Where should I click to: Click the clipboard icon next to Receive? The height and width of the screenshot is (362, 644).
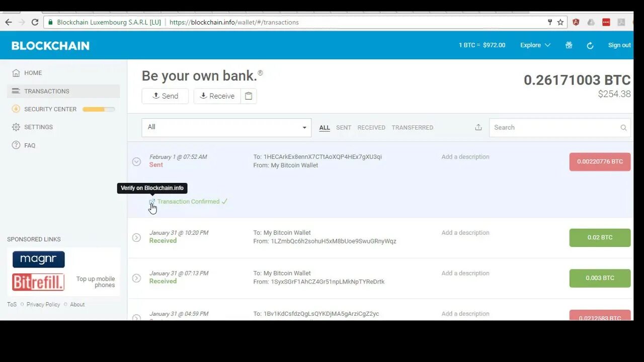[249, 96]
